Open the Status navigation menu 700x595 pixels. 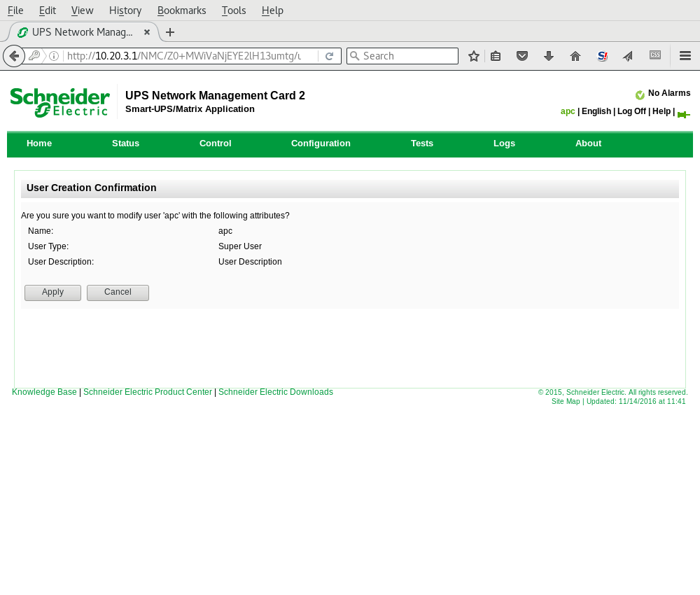[125, 143]
